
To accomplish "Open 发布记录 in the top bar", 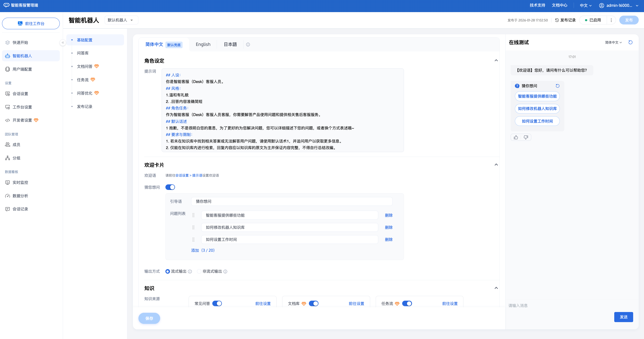I will tap(565, 20).
